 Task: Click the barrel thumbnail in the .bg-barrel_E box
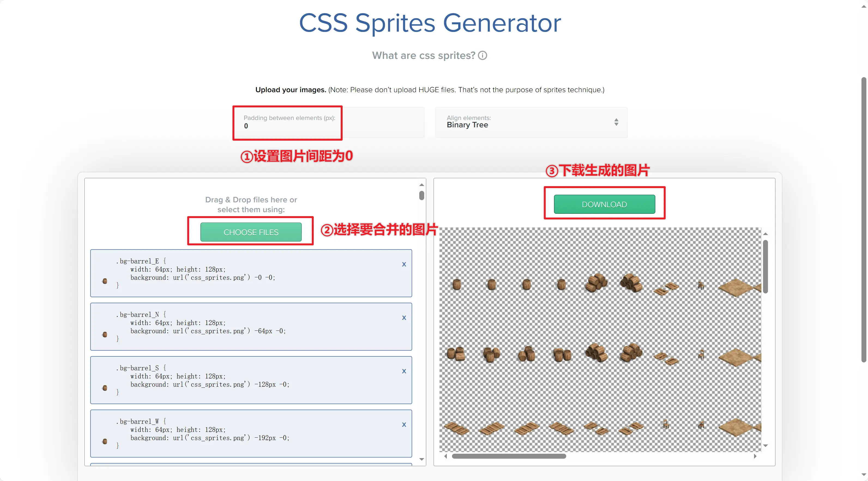click(105, 281)
